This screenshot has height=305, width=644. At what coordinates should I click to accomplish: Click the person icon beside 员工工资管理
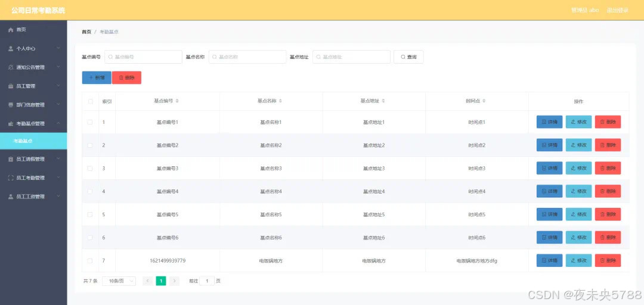point(11,197)
